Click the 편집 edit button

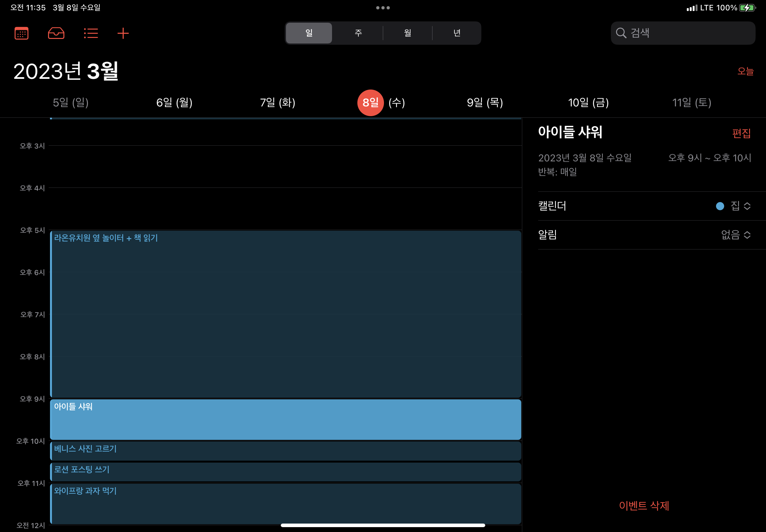click(x=741, y=133)
